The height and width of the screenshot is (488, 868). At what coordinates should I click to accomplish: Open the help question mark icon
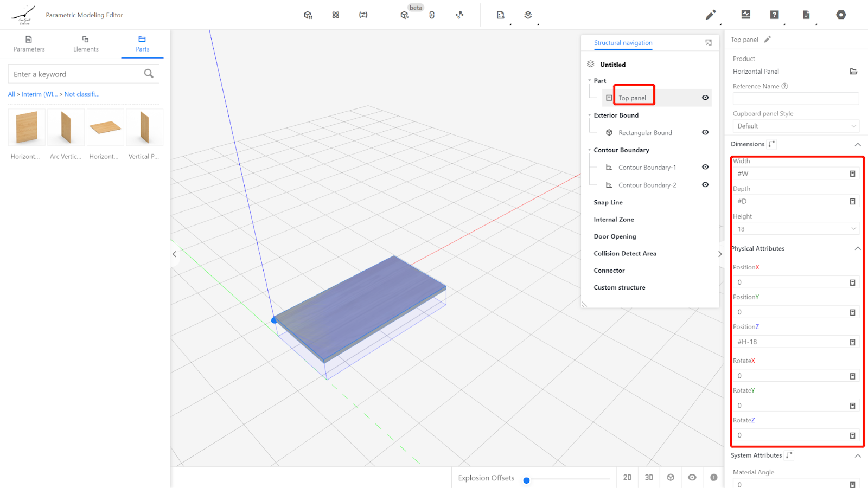[774, 15]
